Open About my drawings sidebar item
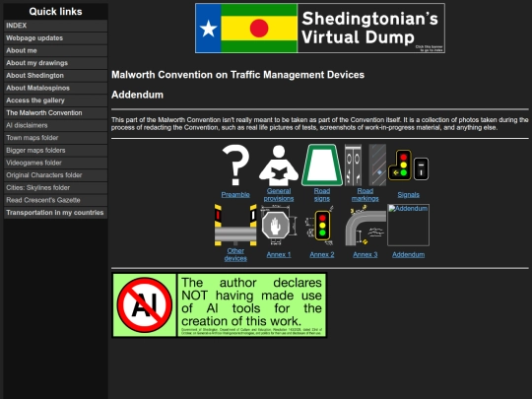 [55, 63]
